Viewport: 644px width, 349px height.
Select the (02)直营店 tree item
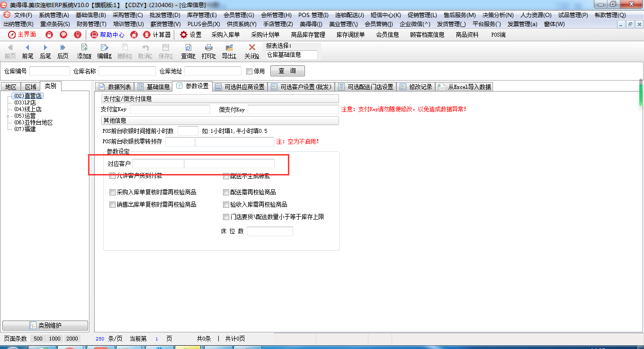(x=28, y=96)
